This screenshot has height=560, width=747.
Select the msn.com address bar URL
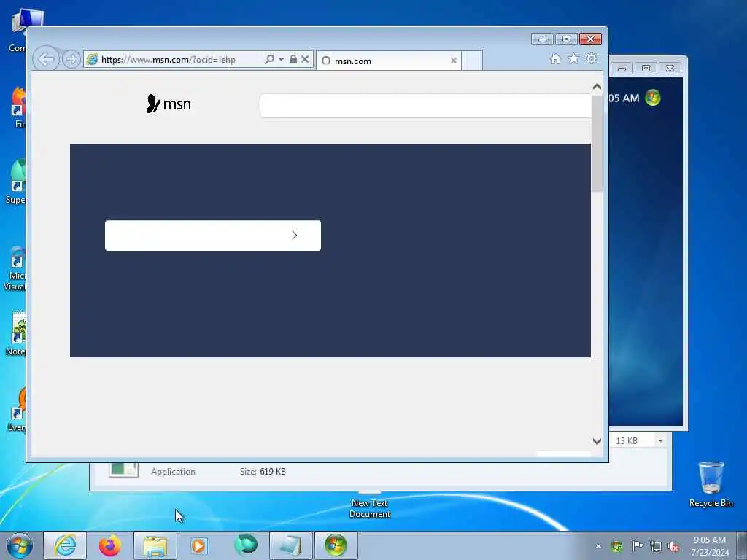(x=169, y=60)
